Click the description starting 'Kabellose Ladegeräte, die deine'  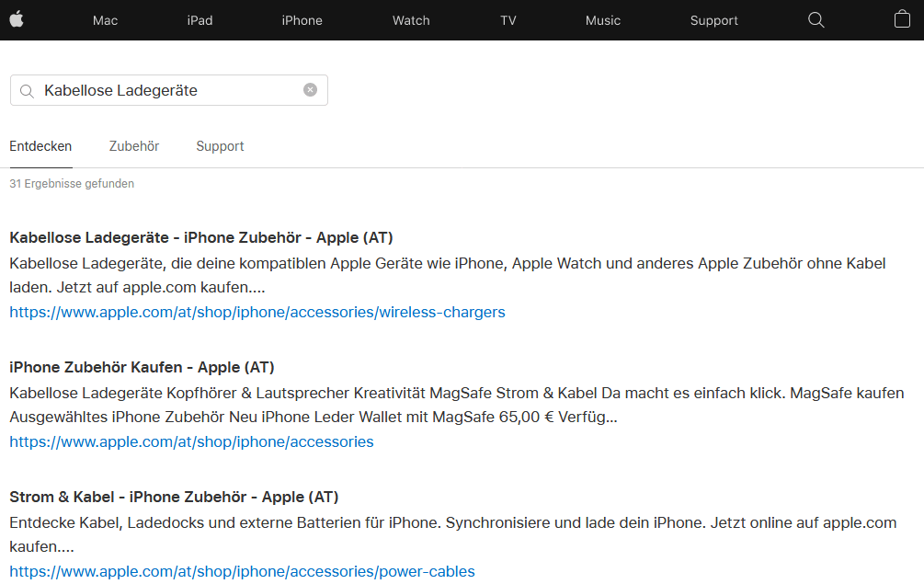coord(447,275)
